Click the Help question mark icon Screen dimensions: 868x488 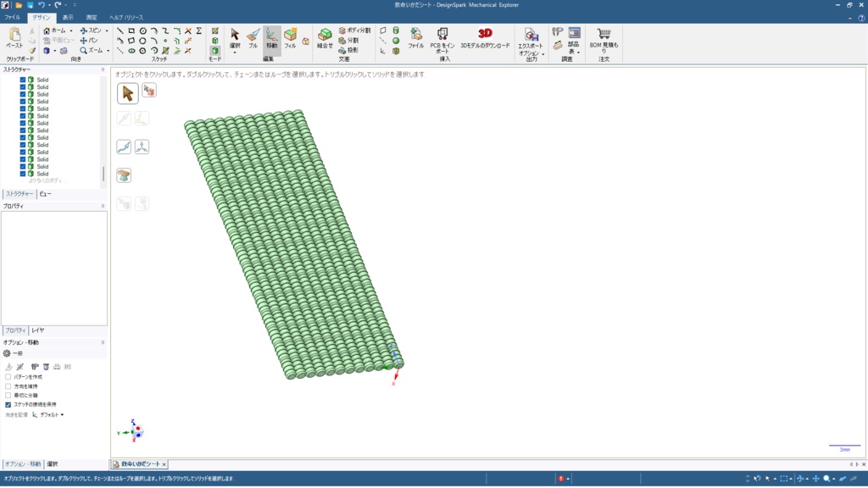coord(861,18)
